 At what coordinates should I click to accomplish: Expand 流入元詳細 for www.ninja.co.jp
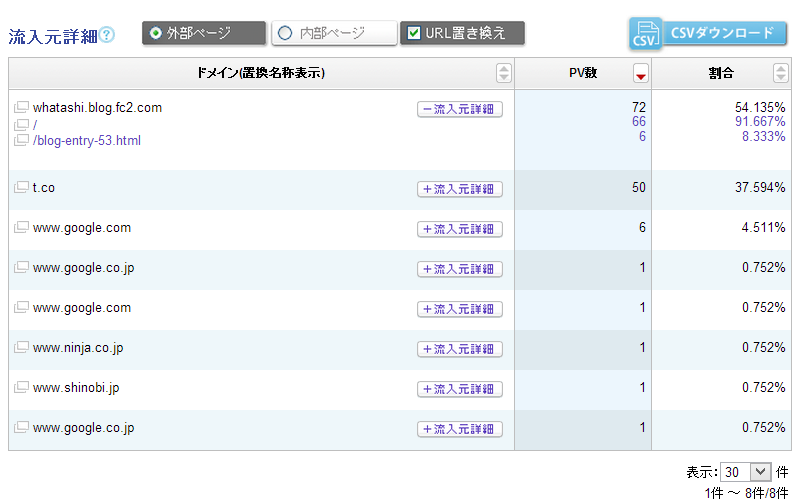click(x=460, y=349)
